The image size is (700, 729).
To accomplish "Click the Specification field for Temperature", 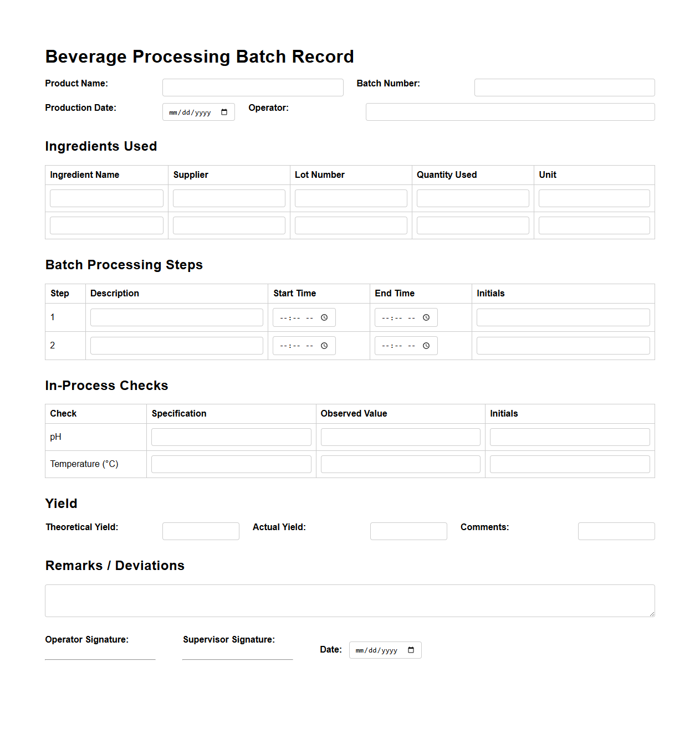I will (x=231, y=464).
